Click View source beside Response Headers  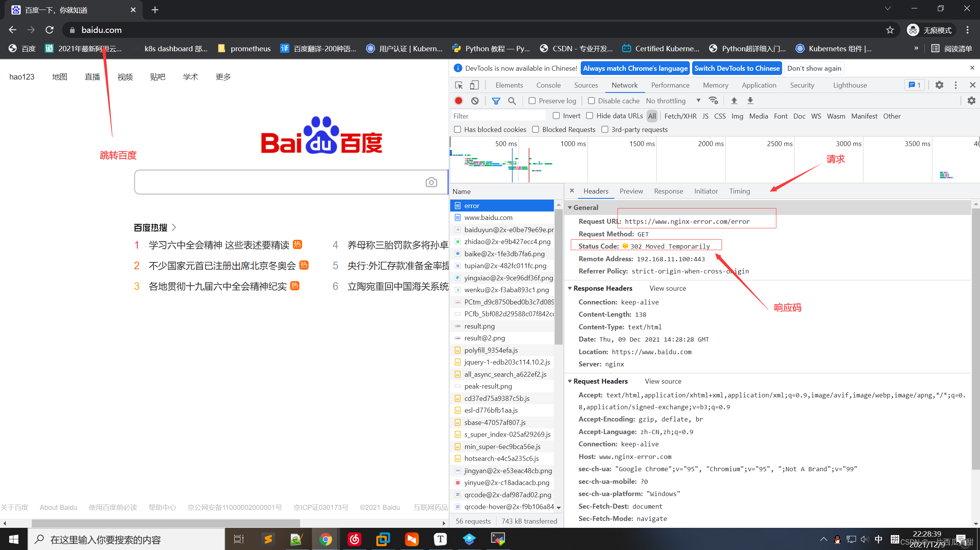[668, 288]
